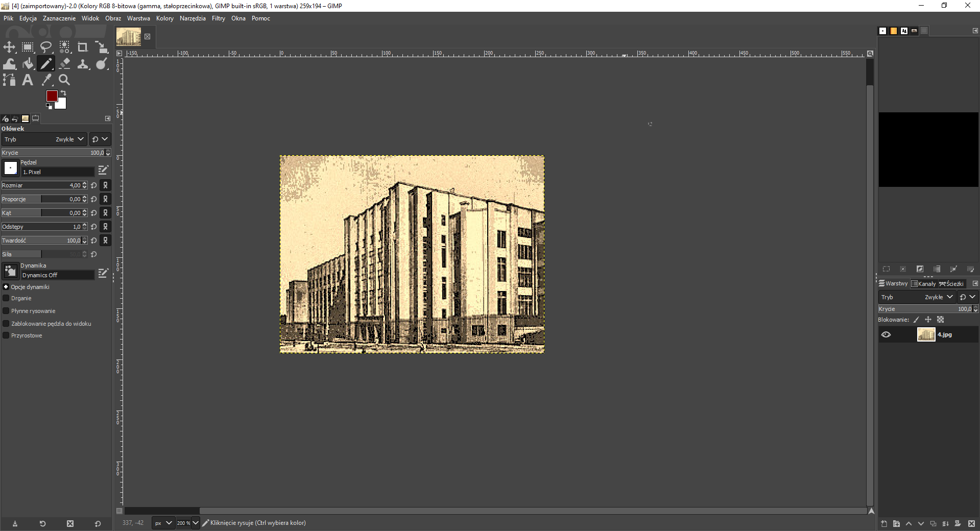Select the Text tool
Viewport: 980px width, 531px height.
(x=28, y=80)
